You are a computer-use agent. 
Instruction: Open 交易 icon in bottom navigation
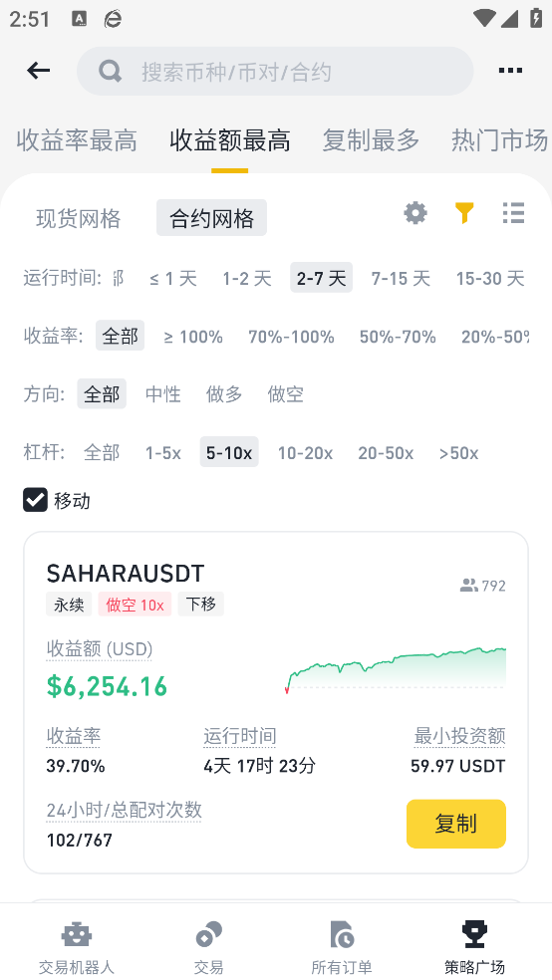pos(209,935)
